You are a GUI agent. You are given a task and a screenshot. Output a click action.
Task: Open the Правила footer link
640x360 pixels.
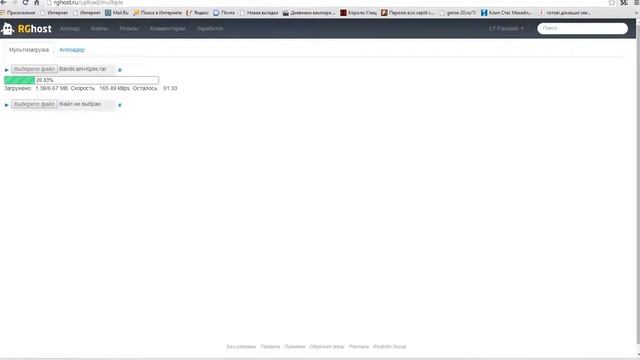click(x=270, y=347)
